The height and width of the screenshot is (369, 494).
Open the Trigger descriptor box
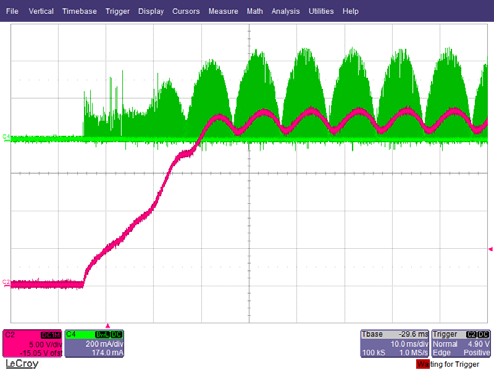[x=461, y=343]
